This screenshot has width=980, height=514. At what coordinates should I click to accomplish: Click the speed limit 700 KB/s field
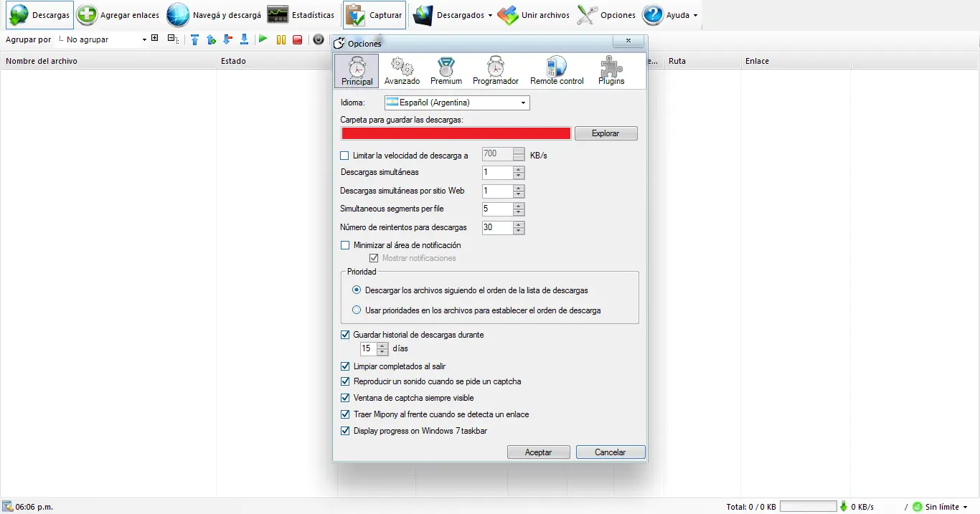498,154
